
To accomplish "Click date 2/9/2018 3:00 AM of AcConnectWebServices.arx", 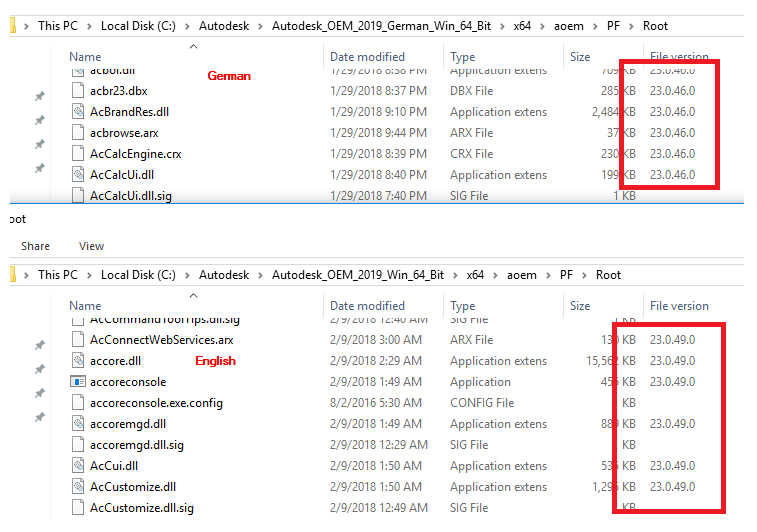I will (x=376, y=340).
